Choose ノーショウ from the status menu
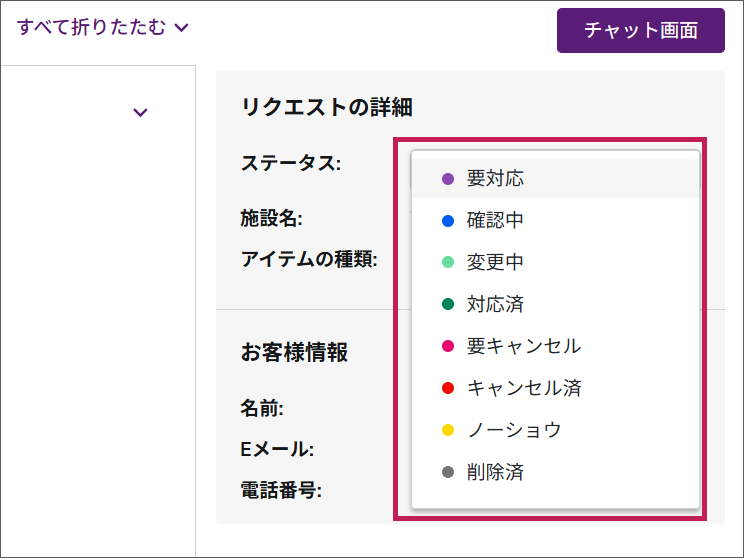 tap(514, 430)
